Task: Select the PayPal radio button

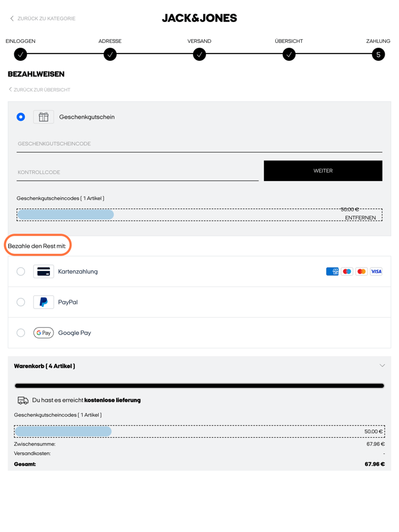Action: [x=21, y=302]
